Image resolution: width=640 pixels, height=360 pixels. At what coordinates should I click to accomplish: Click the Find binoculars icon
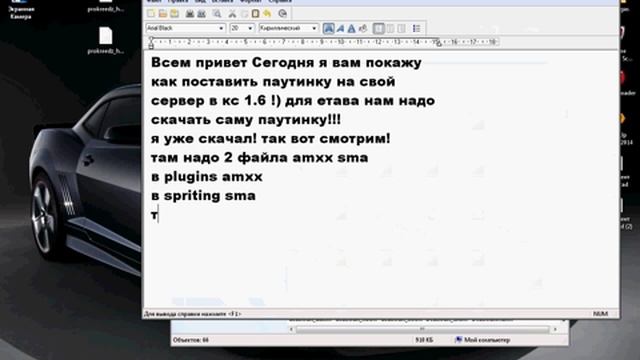[x=217, y=13]
